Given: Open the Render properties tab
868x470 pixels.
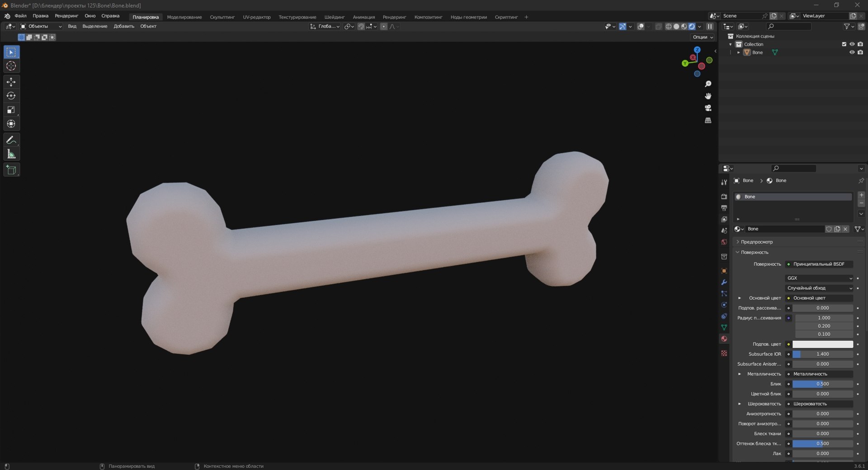Looking at the screenshot, I should (724, 197).
